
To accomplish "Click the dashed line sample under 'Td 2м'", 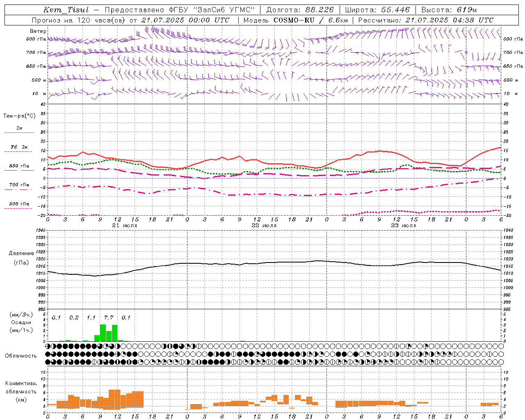I will (x=19, y=152).
